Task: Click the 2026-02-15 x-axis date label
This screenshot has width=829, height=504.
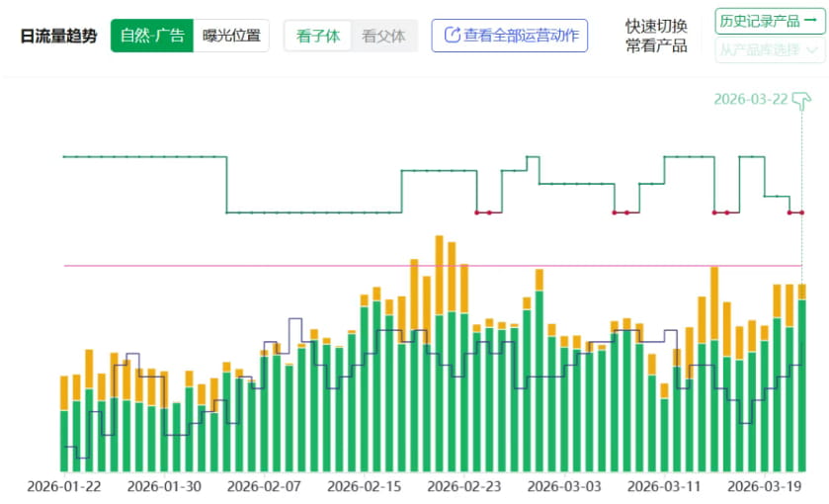Action: tap(363, 486)
